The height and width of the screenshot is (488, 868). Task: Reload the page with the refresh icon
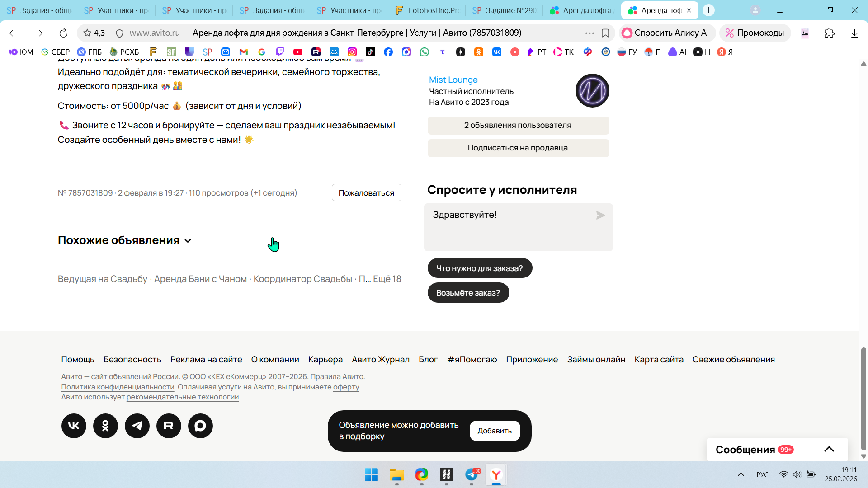(x=63, y=33)
